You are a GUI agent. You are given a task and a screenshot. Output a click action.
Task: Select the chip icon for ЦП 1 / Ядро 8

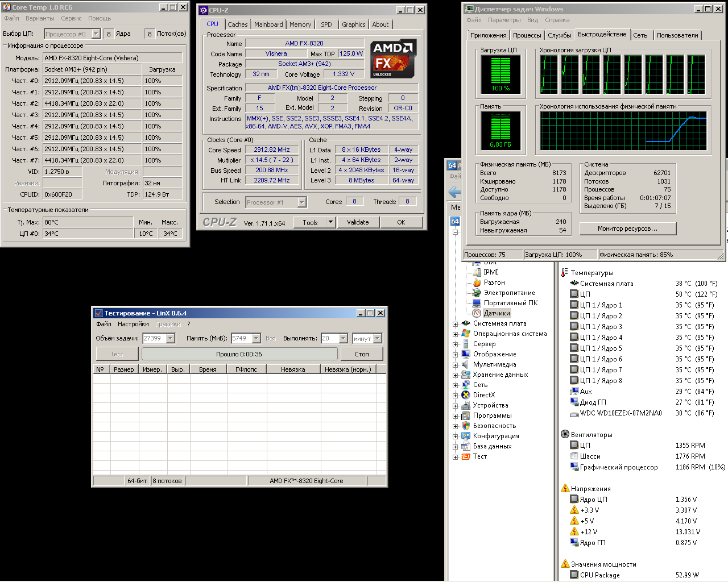click(x=574, y=381)
